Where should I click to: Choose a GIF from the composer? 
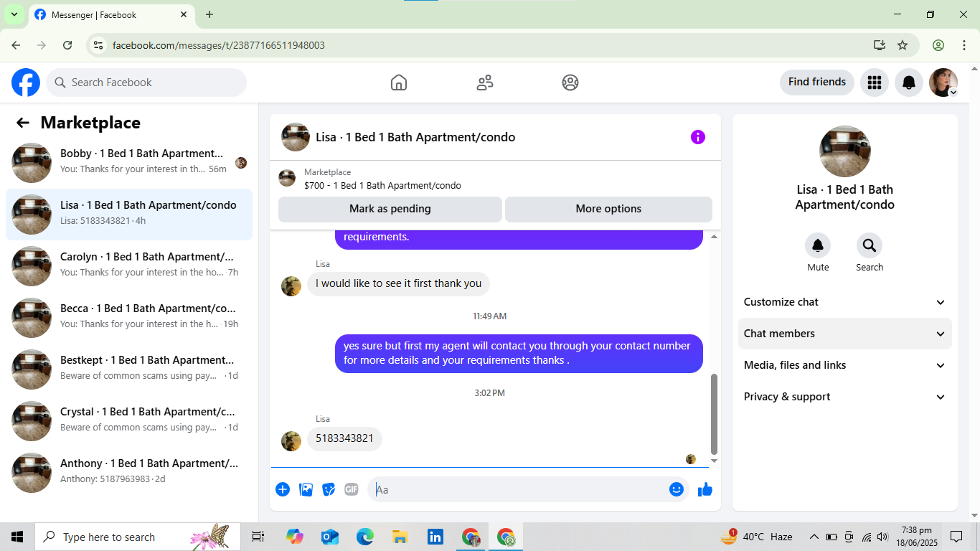tap(352, 489)
